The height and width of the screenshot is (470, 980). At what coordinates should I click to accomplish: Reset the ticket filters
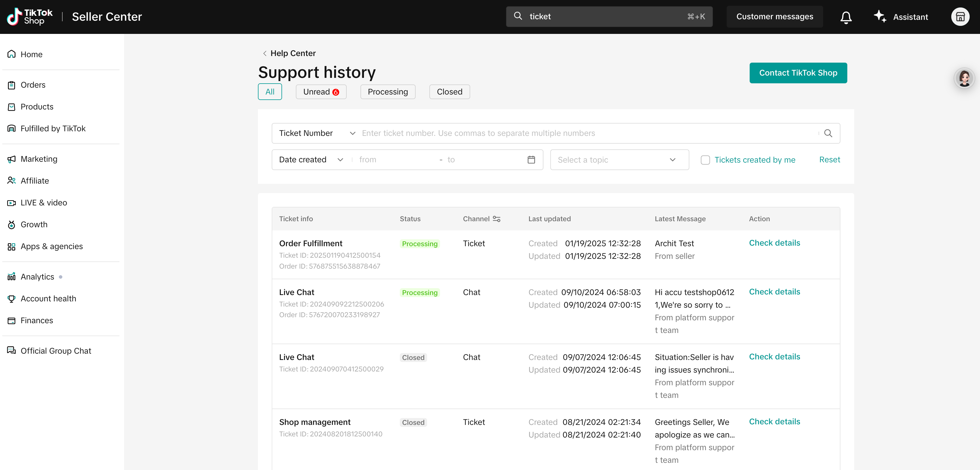pos(829,159)
